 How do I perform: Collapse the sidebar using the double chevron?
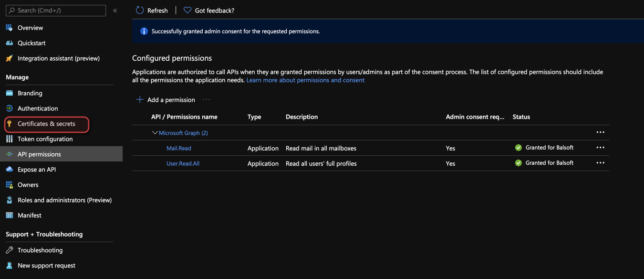pyautogui.click(x=115, y=11)
